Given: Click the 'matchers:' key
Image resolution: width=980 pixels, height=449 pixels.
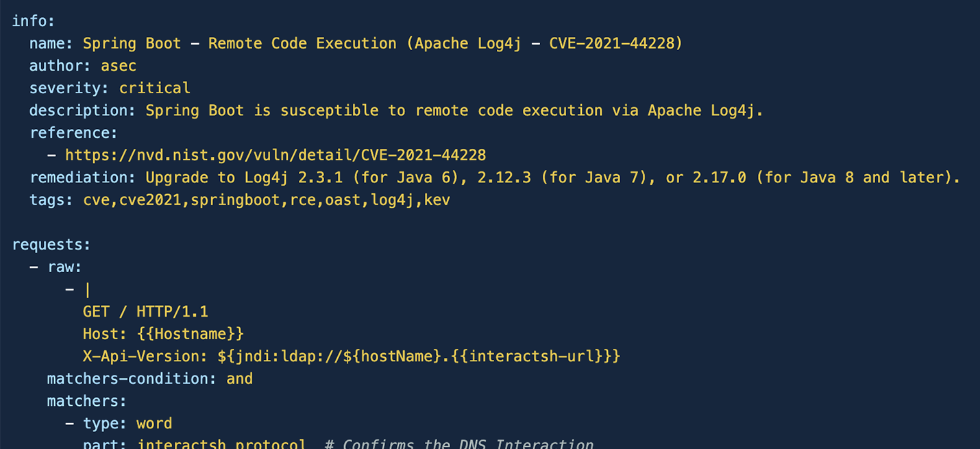Looking at the screenshot, I should click(x=87, y=401).
